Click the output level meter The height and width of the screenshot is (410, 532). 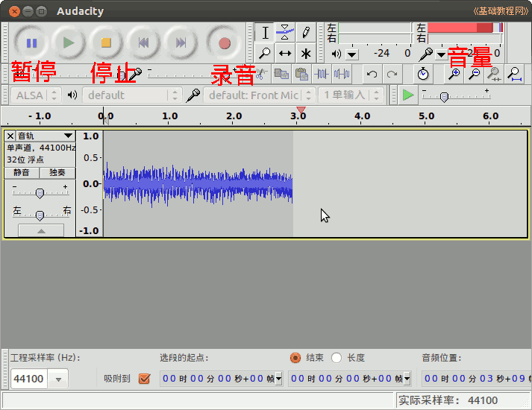375,33
